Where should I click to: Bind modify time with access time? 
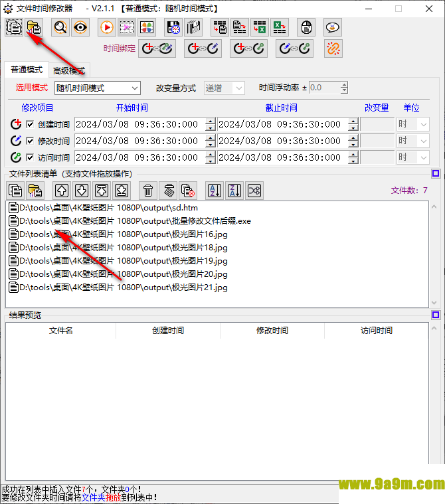[x=294, y=48]
